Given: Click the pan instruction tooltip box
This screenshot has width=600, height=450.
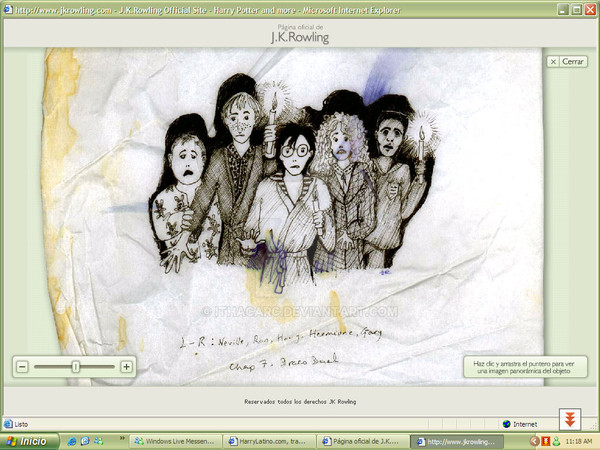Looking at the screenshot, I should pos(525,367).
